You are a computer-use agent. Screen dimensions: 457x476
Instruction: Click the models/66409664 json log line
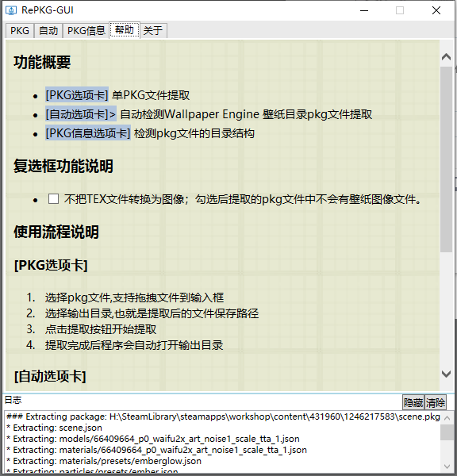point(153,439)
